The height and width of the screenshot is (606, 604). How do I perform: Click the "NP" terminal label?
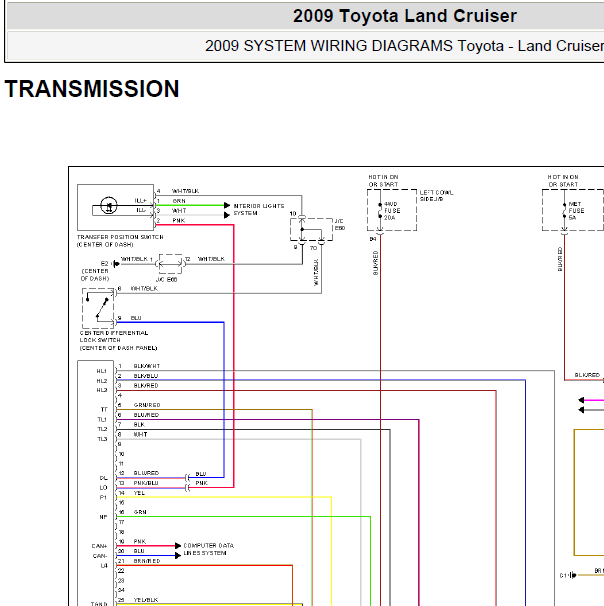(x=103, y=517)
